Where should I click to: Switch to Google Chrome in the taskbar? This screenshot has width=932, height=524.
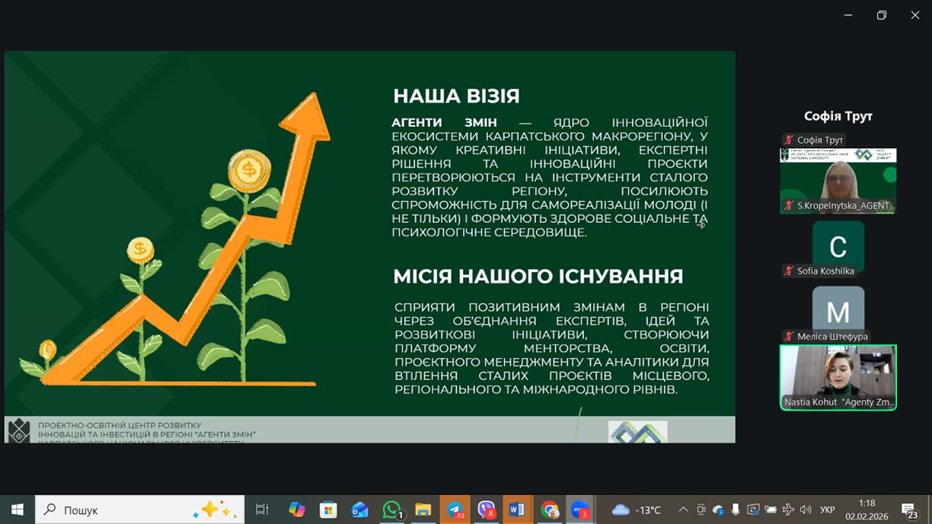549,510
